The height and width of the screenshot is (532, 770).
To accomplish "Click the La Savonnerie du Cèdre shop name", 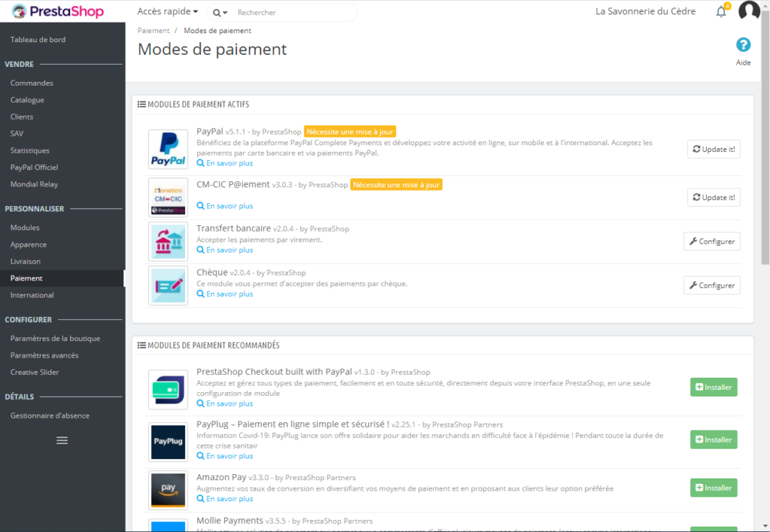I will tap(645, 11).
